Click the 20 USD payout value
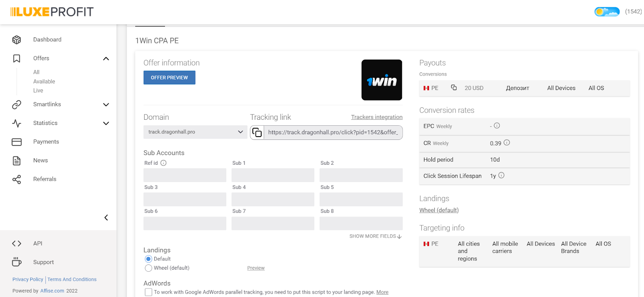 474,88
